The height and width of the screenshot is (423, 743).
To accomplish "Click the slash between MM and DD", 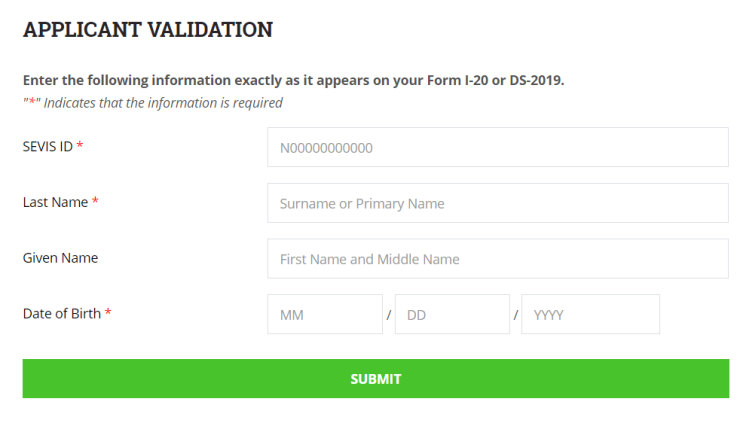I will point(389,315).
